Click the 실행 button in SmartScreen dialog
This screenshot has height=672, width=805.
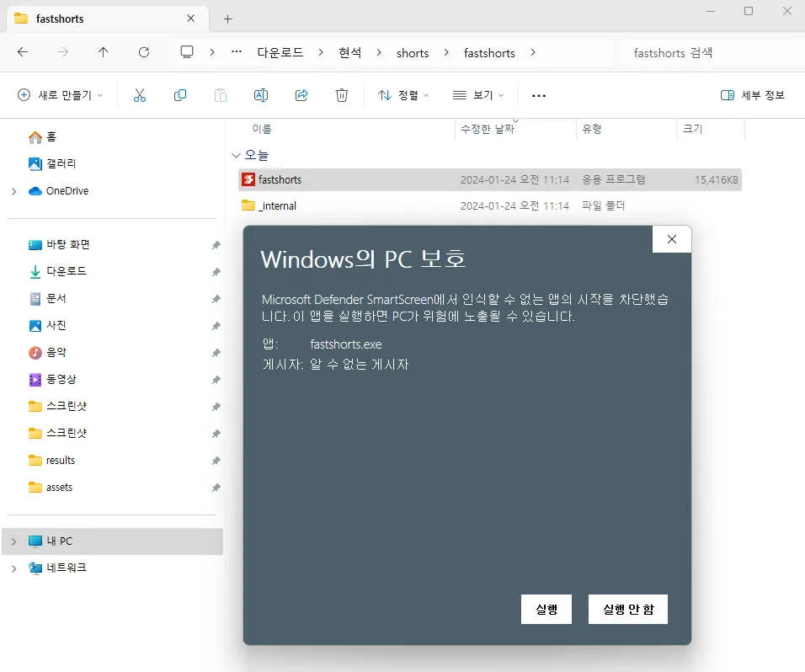click(546, 610)
